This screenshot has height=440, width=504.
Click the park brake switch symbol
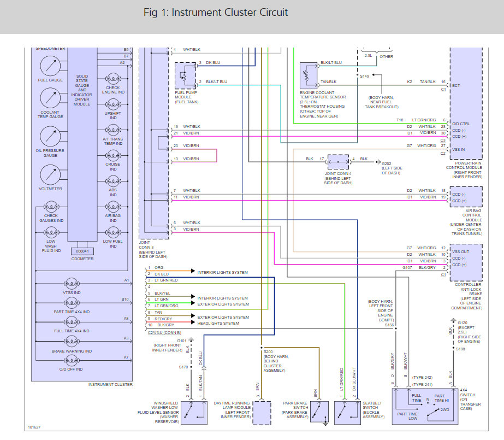pos(319,413)
